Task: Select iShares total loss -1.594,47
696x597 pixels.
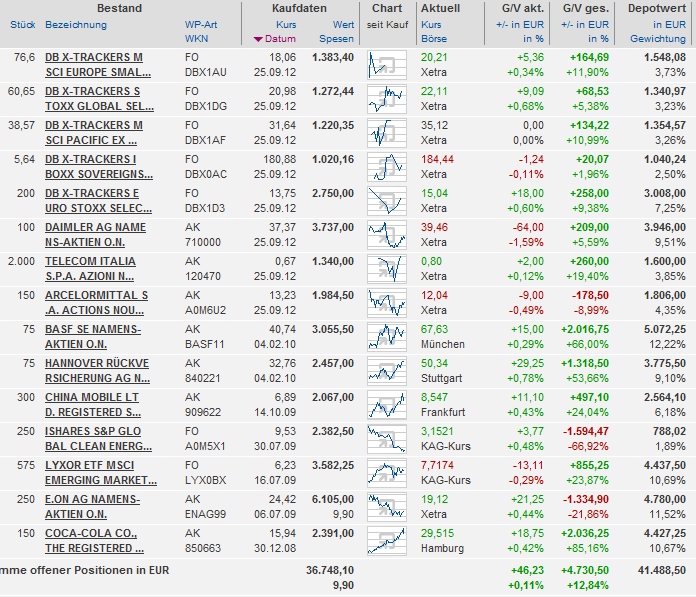Action: pos(586,431)
